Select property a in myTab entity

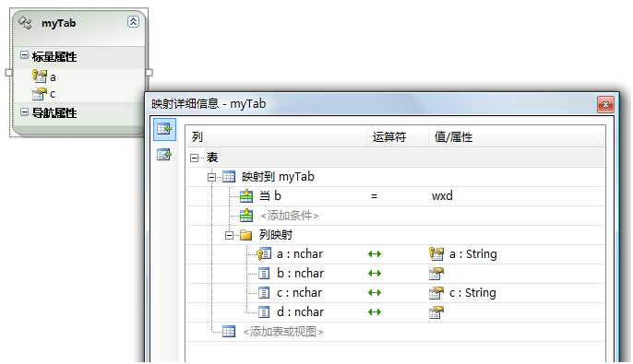click(x=53, y=76)
